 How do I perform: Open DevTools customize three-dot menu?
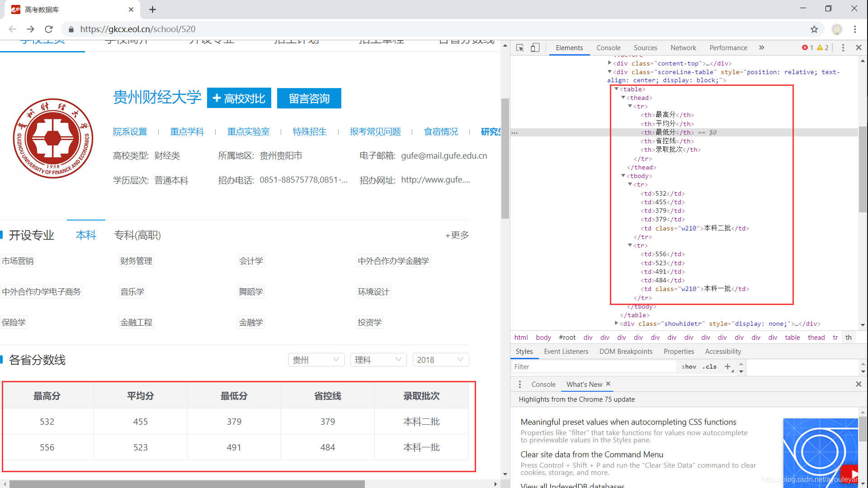tap(843, 47)
